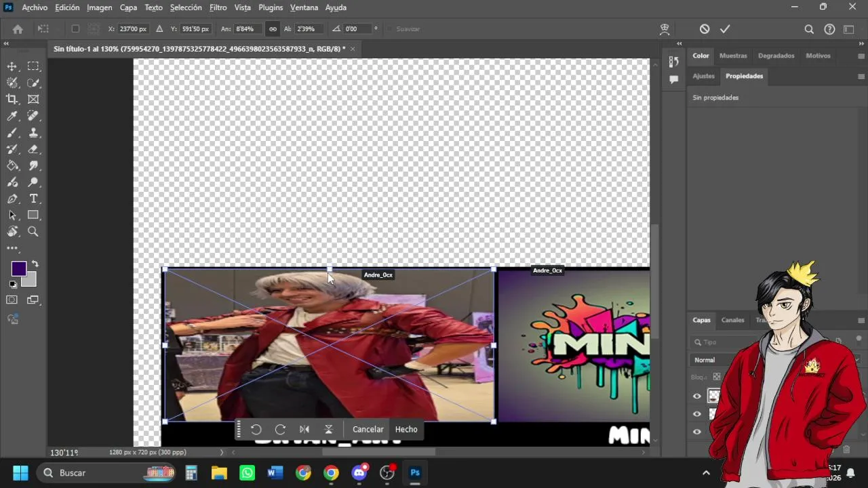Select the Frame tool
The width and height of the screenshot is (868, 488).
pyautogui.click(x=33, y=99)
